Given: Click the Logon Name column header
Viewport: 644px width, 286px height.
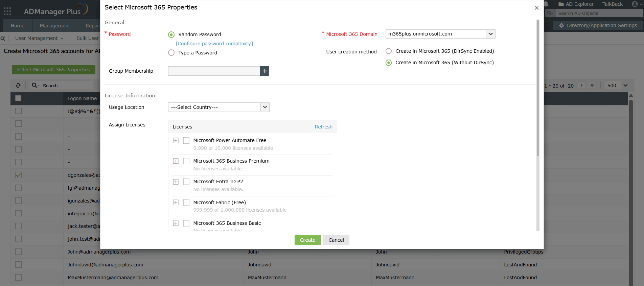Looking at the screenshot, I should pos(82,98).
